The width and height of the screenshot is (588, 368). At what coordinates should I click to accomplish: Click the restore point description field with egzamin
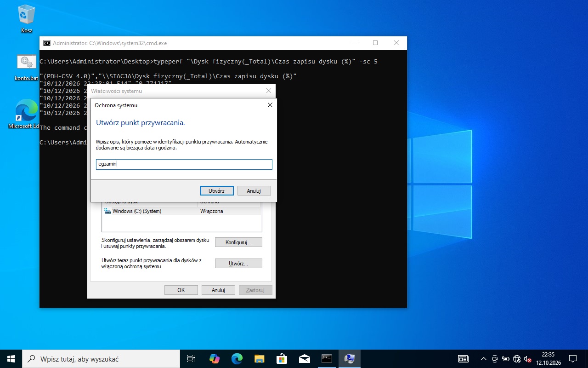(x=184, y=164)
